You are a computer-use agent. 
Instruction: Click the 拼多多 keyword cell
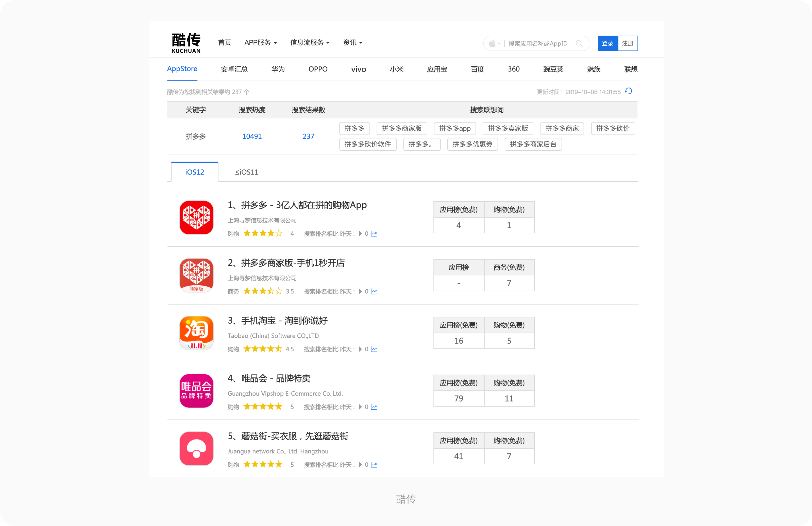pyautogui.click(x=195, y=136)
